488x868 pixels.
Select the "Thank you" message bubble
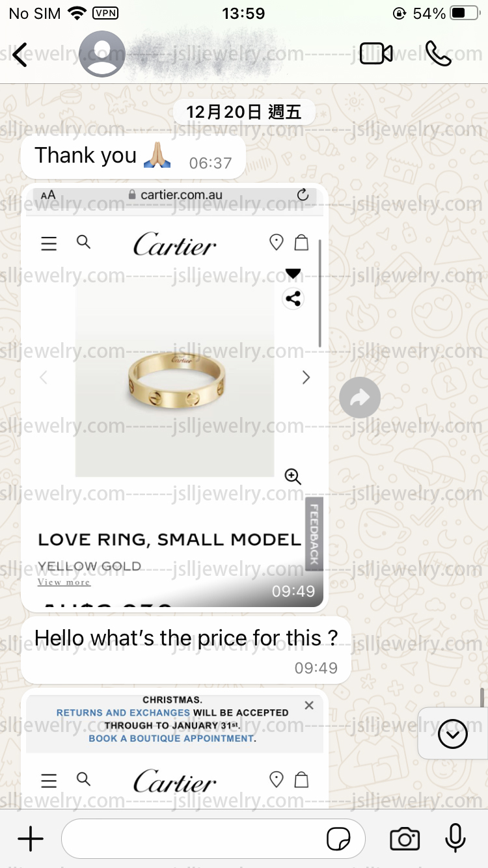pyautogui.click(x=133, y=156)
